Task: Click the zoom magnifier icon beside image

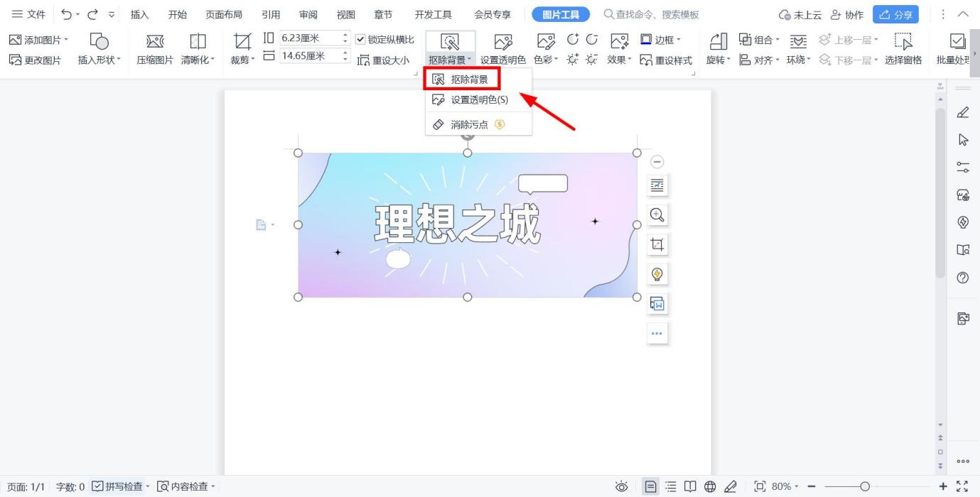Action: point(657,215)
